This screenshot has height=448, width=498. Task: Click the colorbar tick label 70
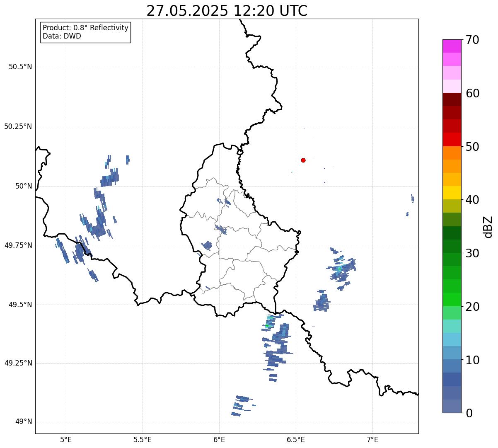click(x=472, y=40)
